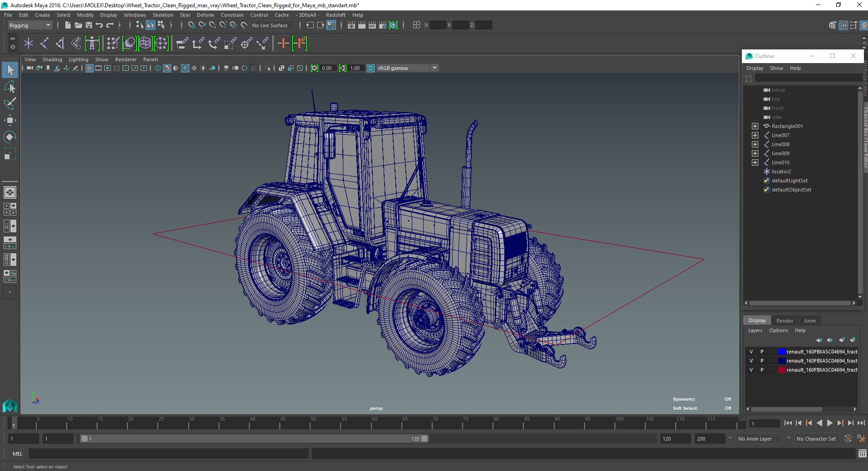
Task: Open the Rigging menu set dropdown
Action: click(x=30, y=25)
